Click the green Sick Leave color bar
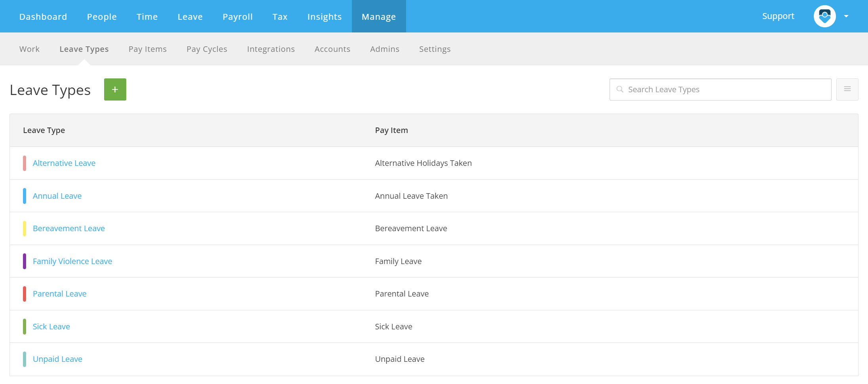Screen dimensions: 868x384 click(25, 327)
